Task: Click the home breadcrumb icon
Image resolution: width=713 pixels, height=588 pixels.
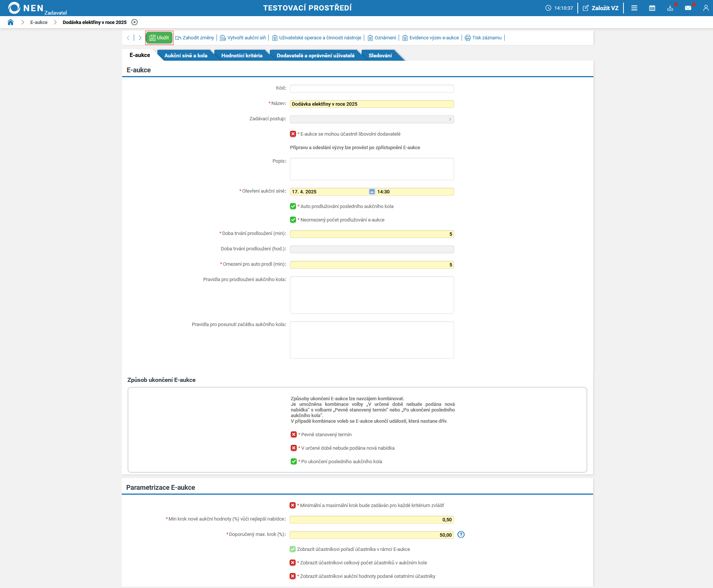Action: pyautogui.click(x=10, y=22)
